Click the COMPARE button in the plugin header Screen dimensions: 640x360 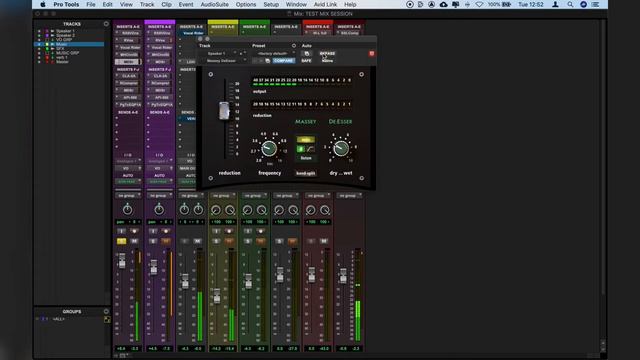click(283, 61)
